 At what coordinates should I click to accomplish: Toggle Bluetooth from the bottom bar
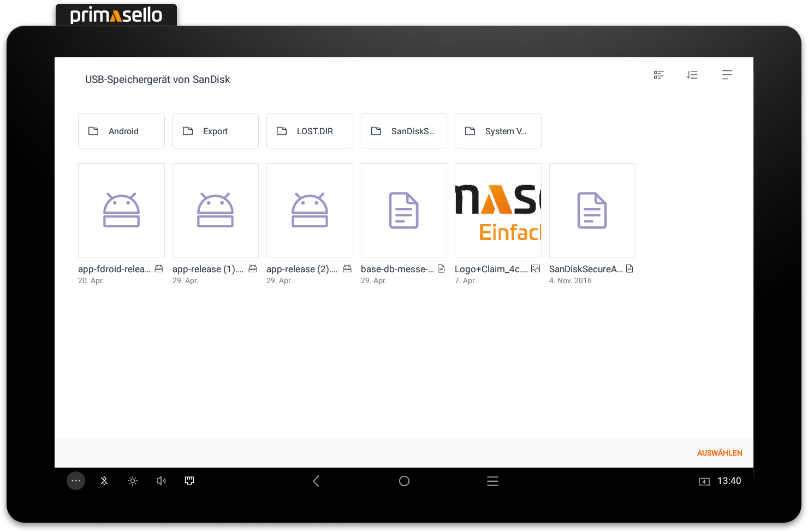[x=104, y=481]
